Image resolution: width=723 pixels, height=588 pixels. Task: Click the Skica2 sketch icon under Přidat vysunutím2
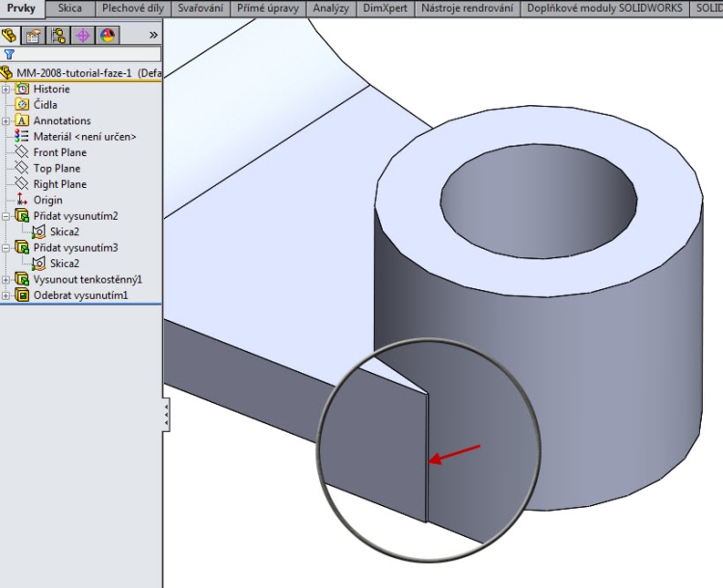39,231
